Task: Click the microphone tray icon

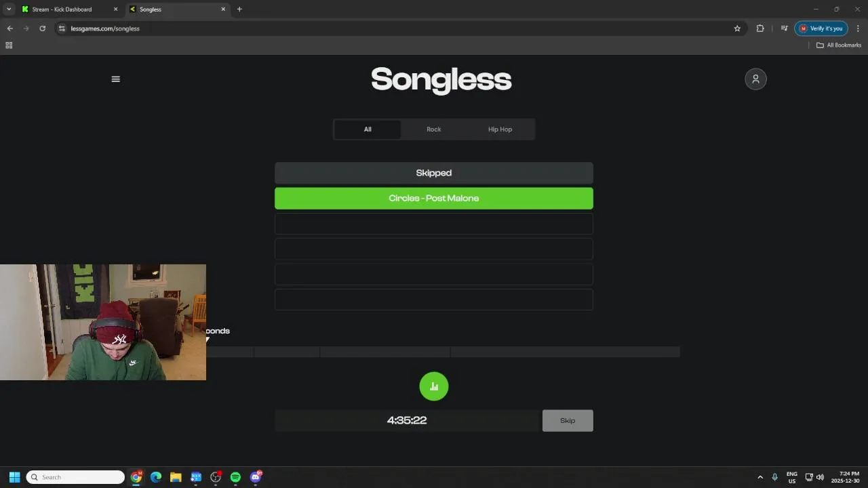Action: [774, 477]
